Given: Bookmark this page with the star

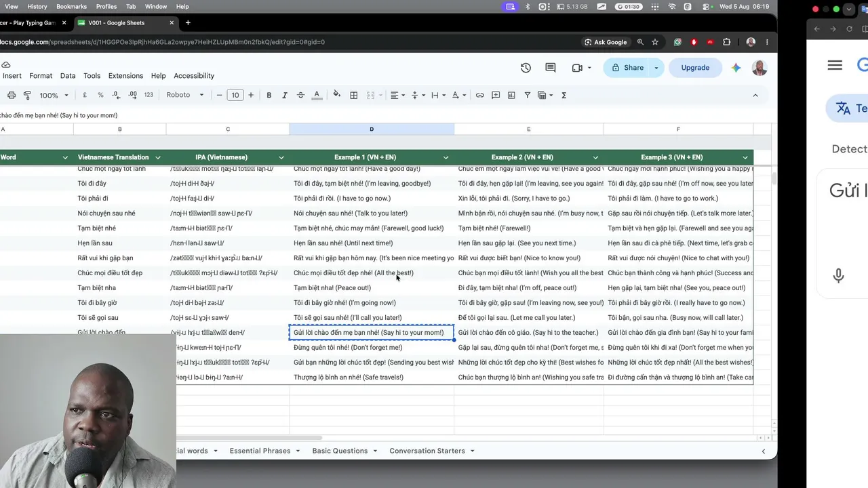Looking at the screenshot, I should click(655, 42).
